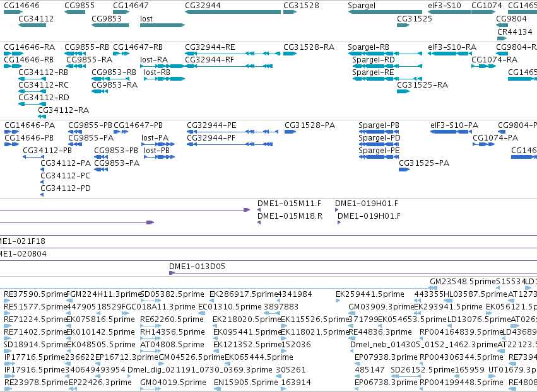Select the CG34112-RD transcript label
The height and width of the screenshot is (392, 537).
click(x=44, y=98)
